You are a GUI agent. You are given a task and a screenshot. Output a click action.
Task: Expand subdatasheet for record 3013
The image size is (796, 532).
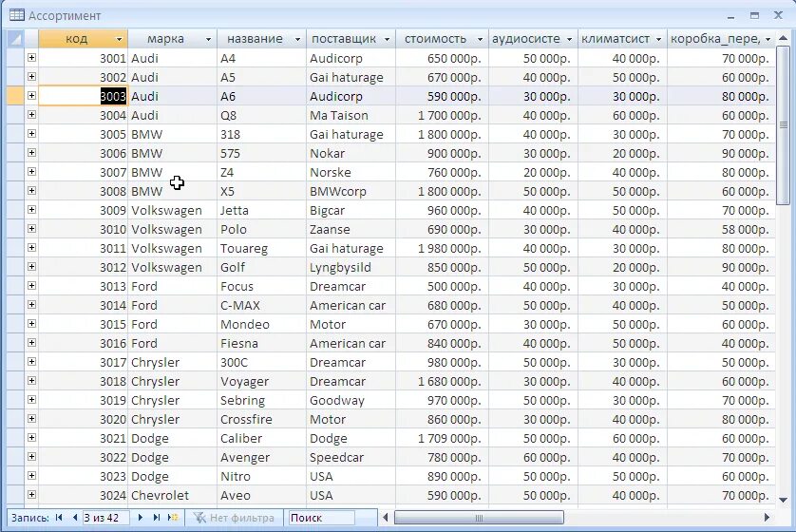point(31,286)
